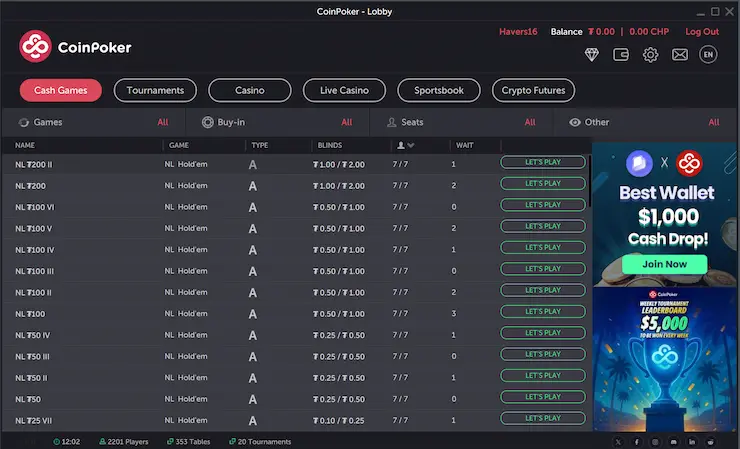Click the 20 Tournaments status entry
The height and width of the screenshot is (449, 740).
pos(260,442)
